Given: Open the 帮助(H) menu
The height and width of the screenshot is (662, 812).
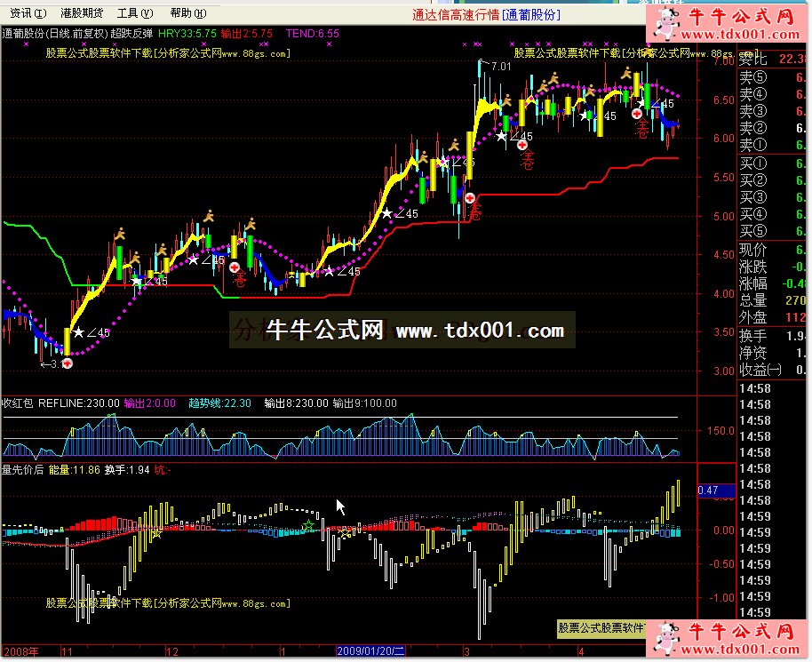Looking at the screenshot, I should click(188, 13).
